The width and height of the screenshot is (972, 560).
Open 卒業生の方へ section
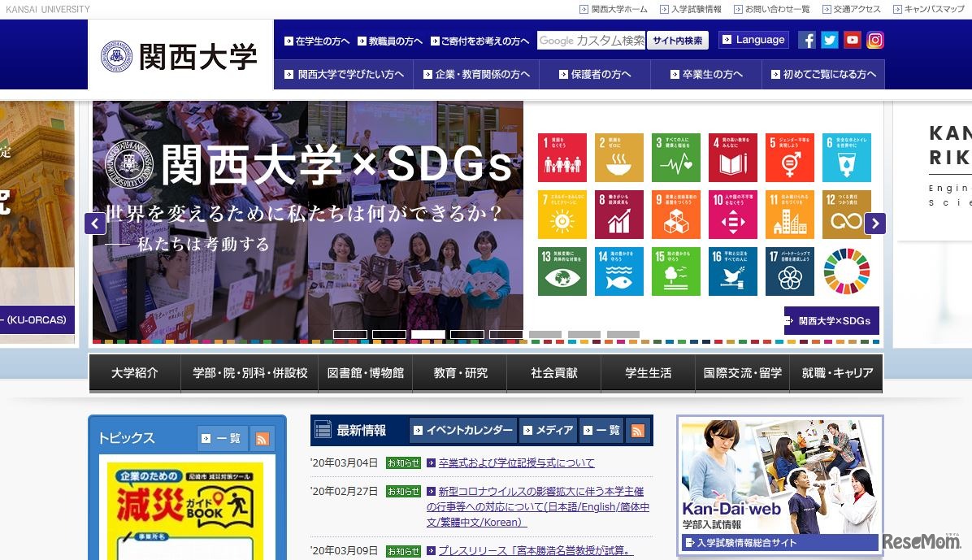pos(707,75)
